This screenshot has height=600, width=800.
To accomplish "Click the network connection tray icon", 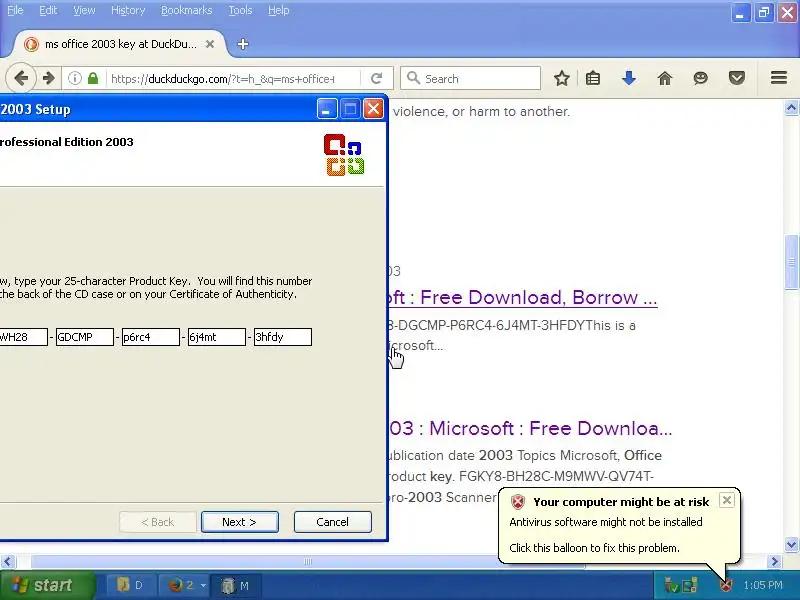I will click(690, 585).
